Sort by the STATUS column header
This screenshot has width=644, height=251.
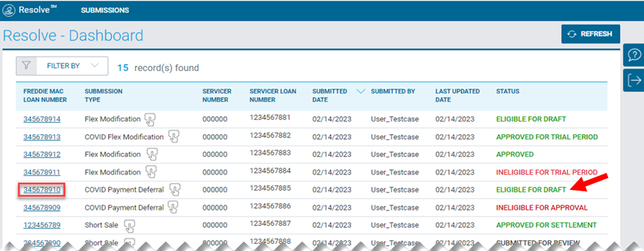(x=508, y=92)
